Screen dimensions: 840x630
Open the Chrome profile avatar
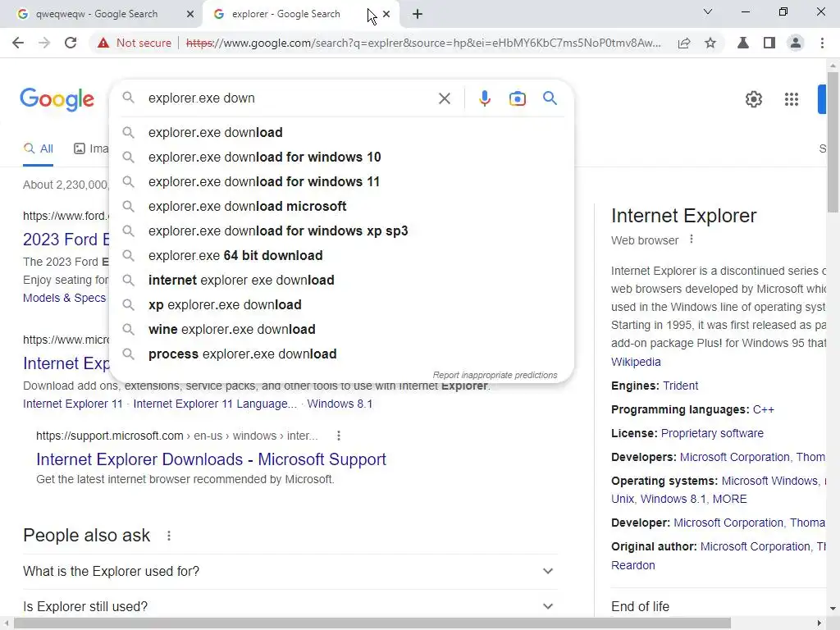click(796, 43)
